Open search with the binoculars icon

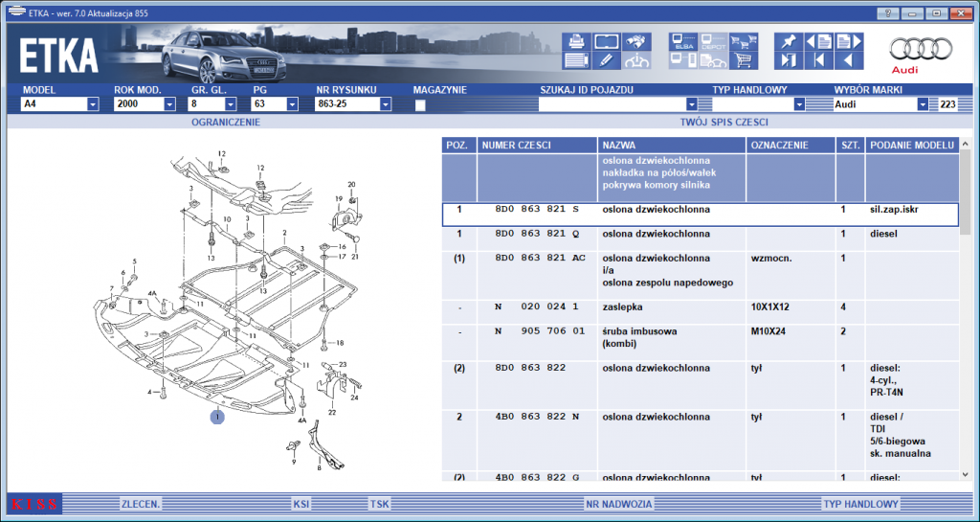636,41
